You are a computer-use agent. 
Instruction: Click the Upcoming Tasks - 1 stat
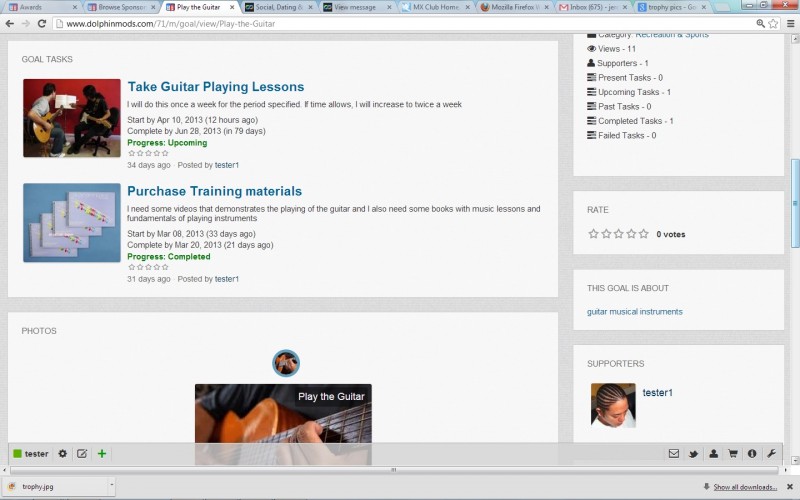click(x=629, y=92)
